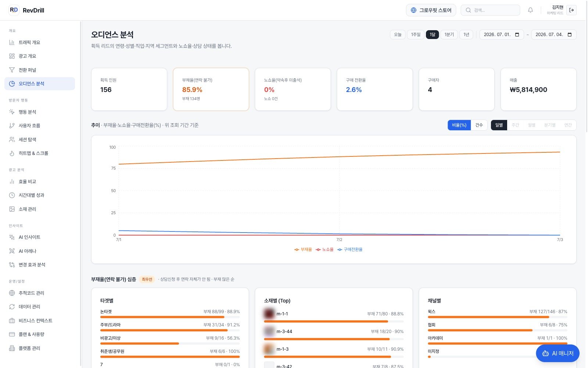Switch chart to 비율(%) mode
Image resolution: width=588 pixels, height=368 pixels.
[459, 125]
